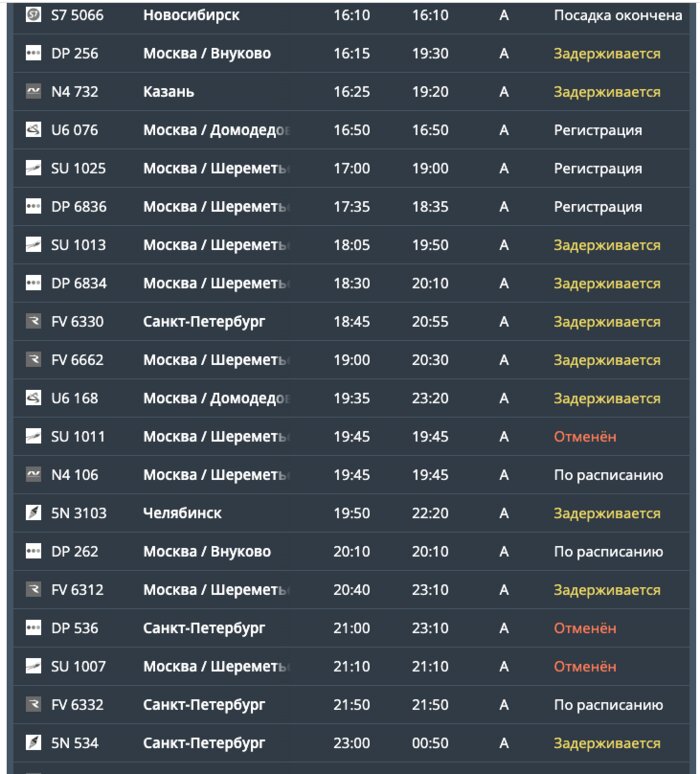This screenshot has width=700, height=774.
Task: Click the Rossiya airline icon next to FV 6330
Action: [x=33, y=321]
